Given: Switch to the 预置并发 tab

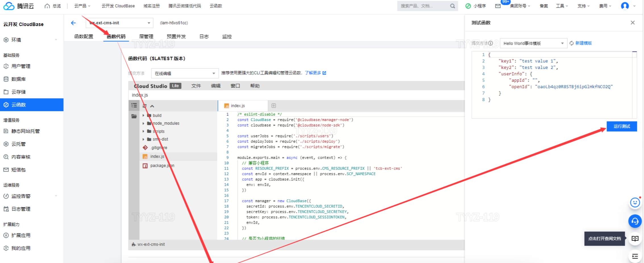Looking at the screenshot, I should pos(176,36).
